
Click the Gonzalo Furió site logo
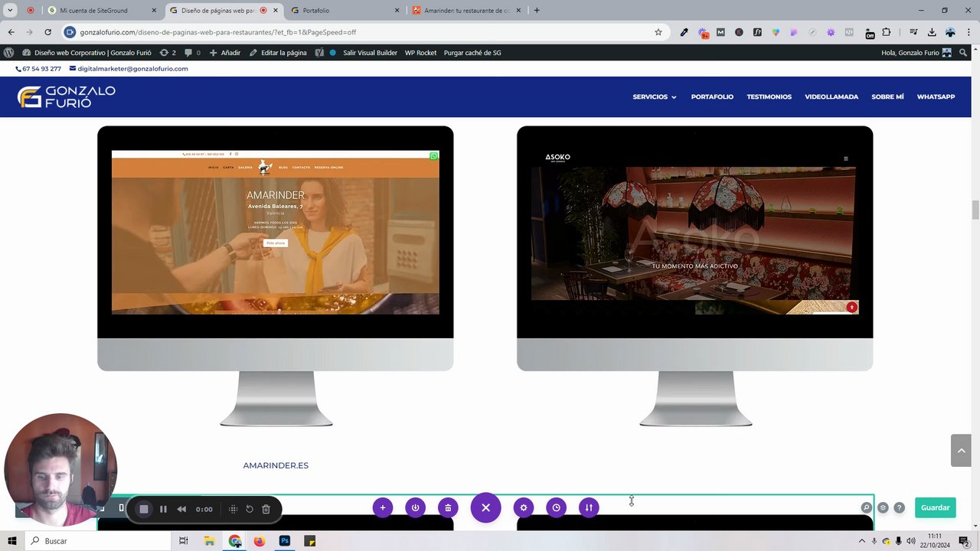coord(67,97)
